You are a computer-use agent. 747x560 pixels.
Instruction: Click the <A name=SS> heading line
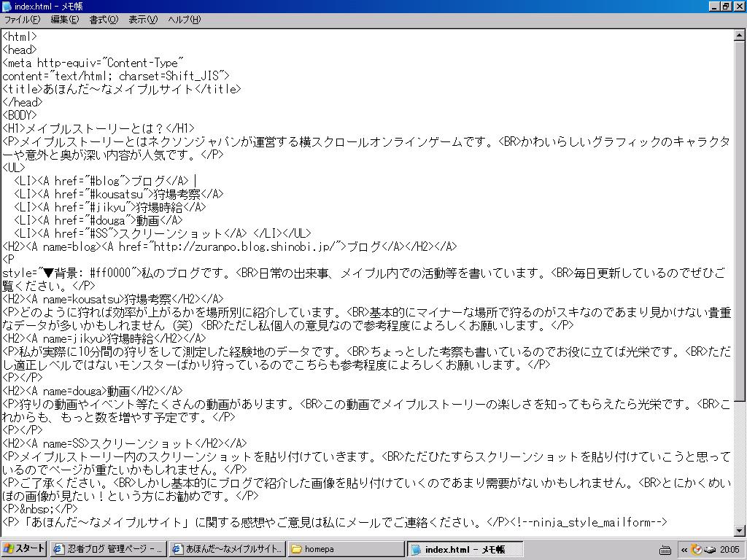coord(125,443)
